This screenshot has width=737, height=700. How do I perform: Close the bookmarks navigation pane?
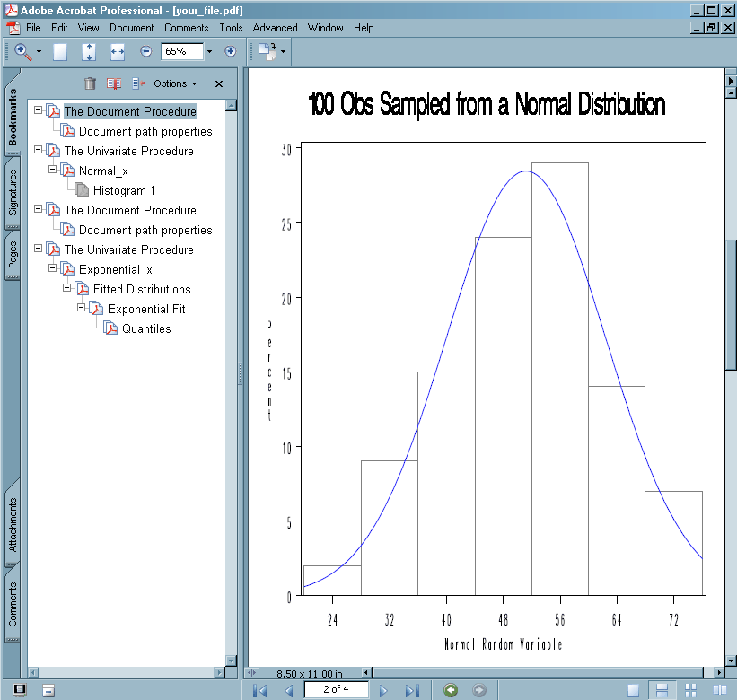(x=218, y=83)
